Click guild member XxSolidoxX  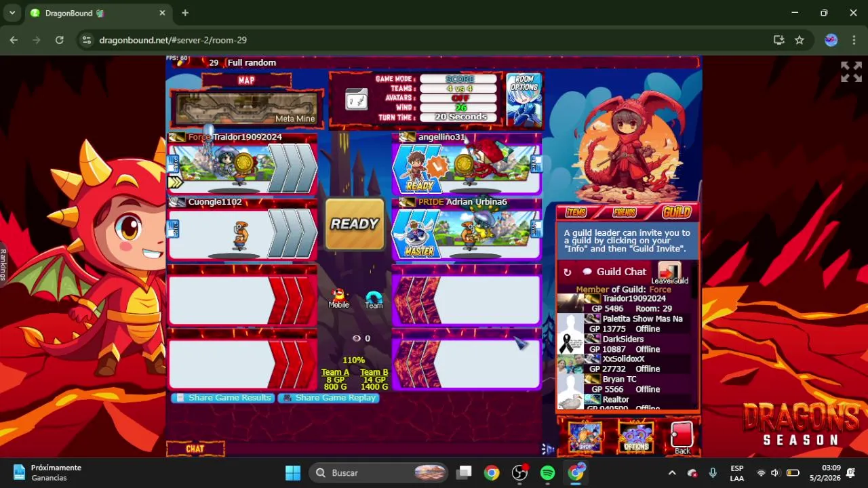(623, 359)
